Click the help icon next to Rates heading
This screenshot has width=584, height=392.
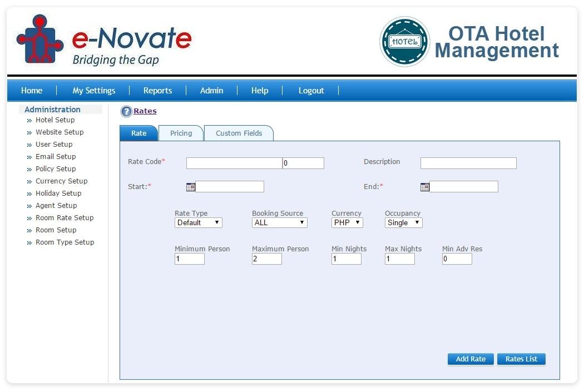[126, 111]
